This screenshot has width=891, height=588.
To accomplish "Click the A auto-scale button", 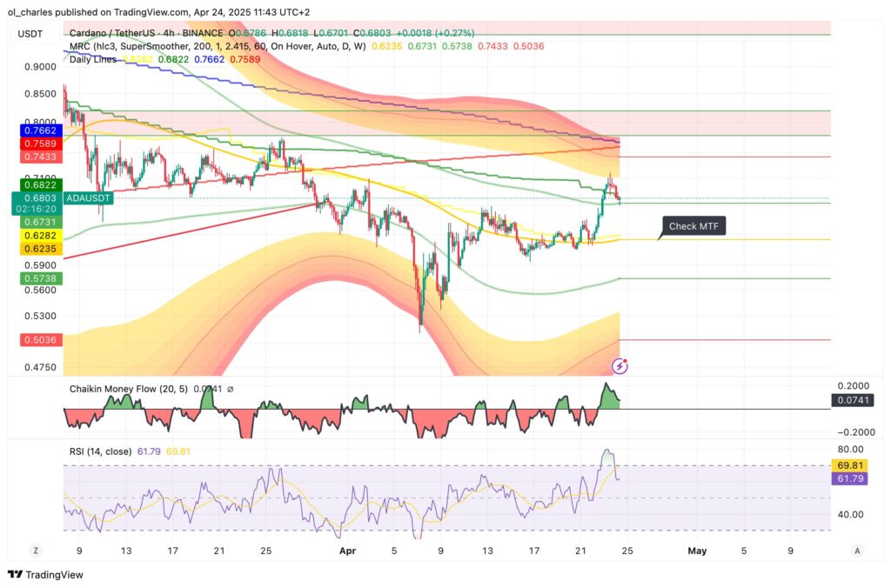I will coord(857,551).
